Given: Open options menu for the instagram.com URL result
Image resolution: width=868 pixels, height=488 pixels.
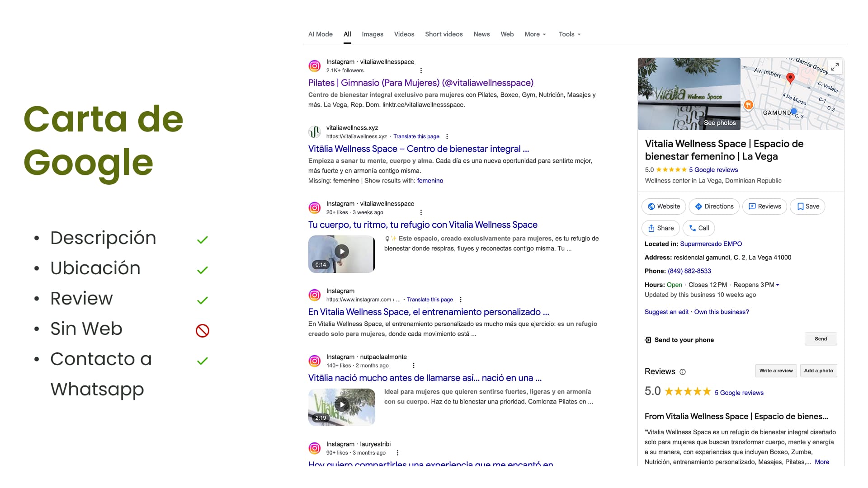Looking at the screenshot, I should (461, 300).
